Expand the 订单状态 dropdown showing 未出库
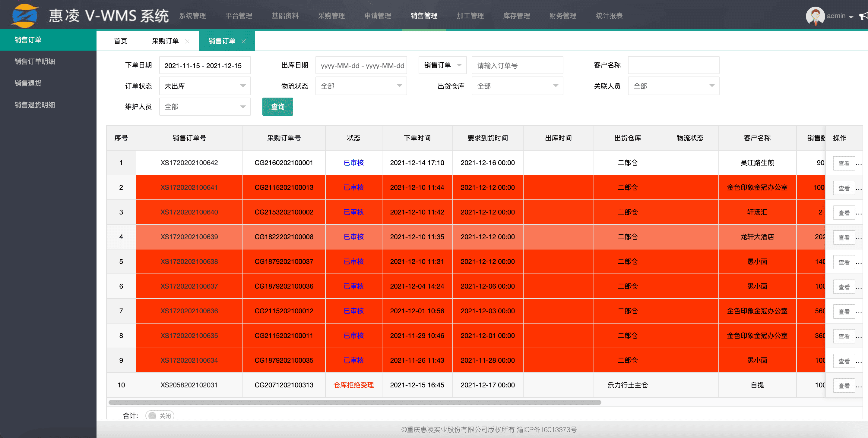868x438 pixels. [x=204, y=86]
